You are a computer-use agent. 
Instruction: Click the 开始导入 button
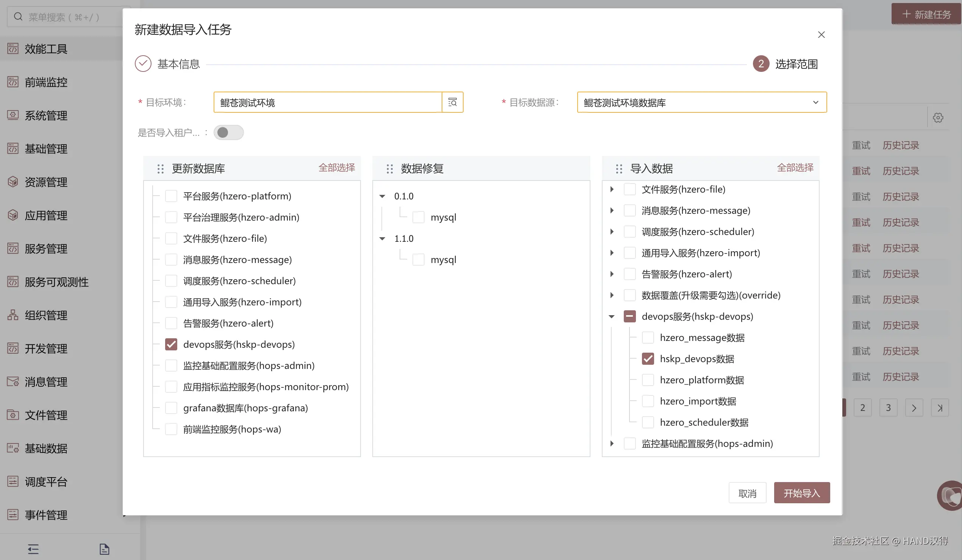pyautogui.click(x=802, y=493)
